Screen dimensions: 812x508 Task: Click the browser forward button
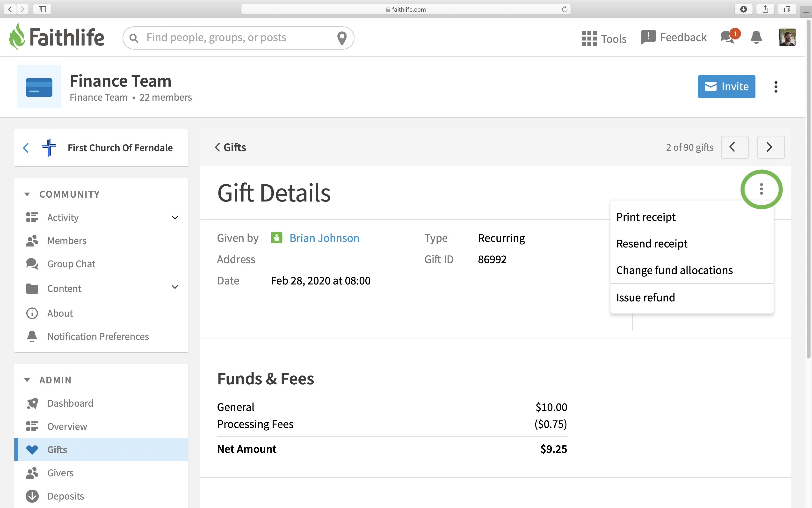[x=22, y=9]
